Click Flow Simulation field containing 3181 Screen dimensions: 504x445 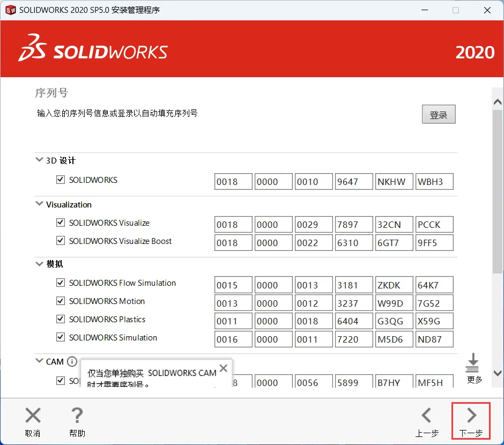pos(354,285)
